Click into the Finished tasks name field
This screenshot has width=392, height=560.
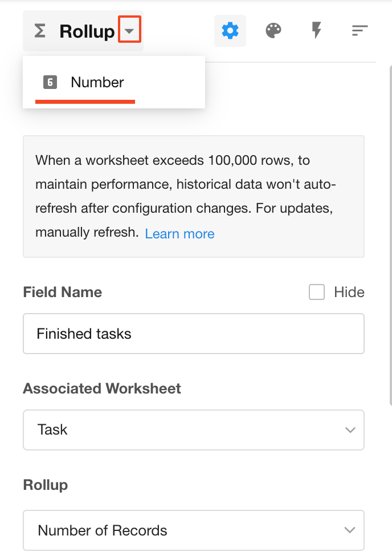point(194,334)
